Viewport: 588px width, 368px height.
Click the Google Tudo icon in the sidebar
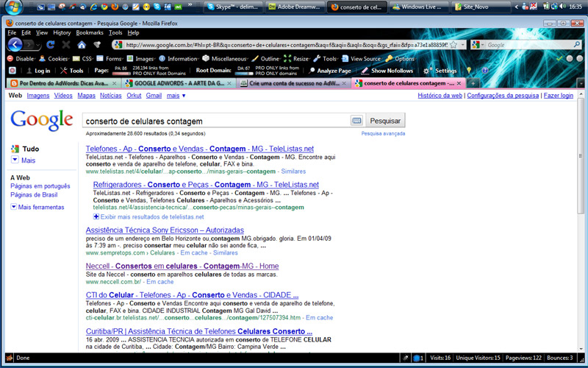[15, 149]
